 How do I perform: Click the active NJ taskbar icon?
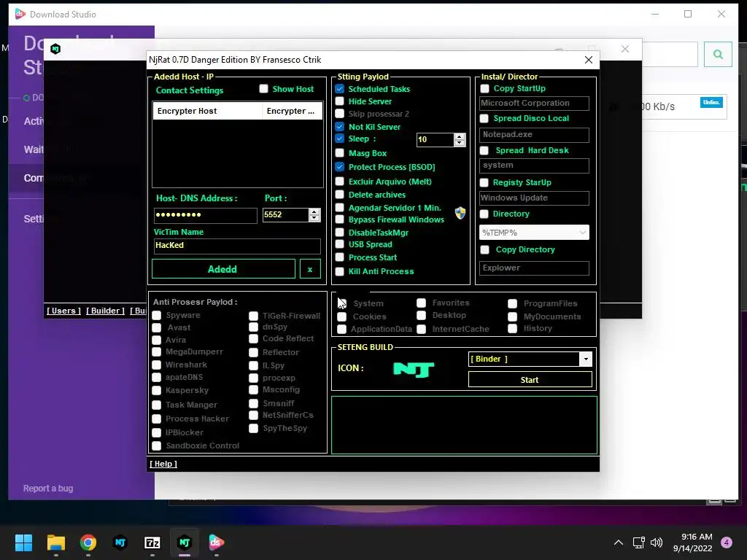pyautogui.click(x=185, y=542)
